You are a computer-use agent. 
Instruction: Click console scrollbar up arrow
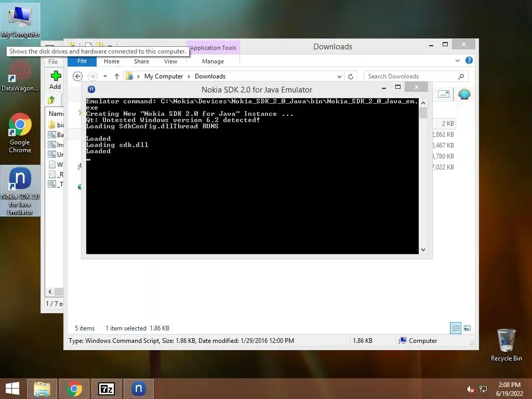coord(423,103)
